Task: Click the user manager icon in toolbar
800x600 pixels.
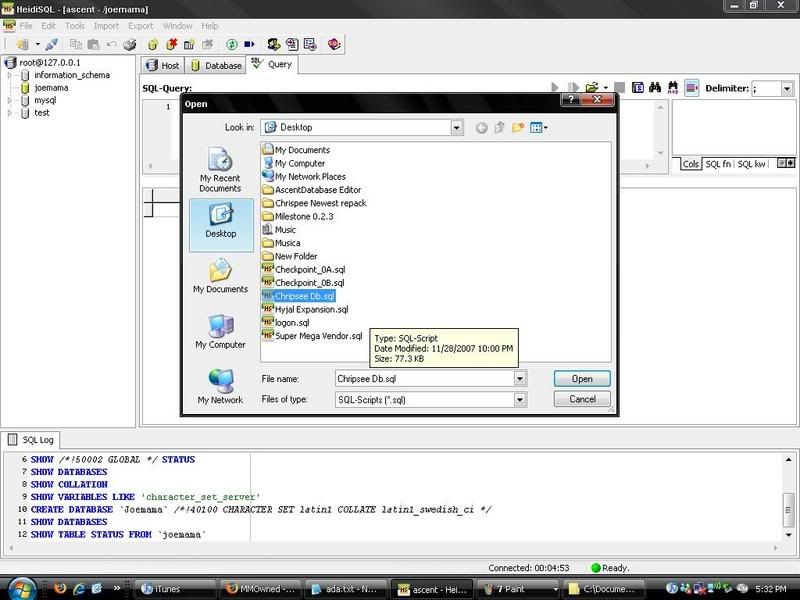Action: pyautogui.click(x=273, y=44)
